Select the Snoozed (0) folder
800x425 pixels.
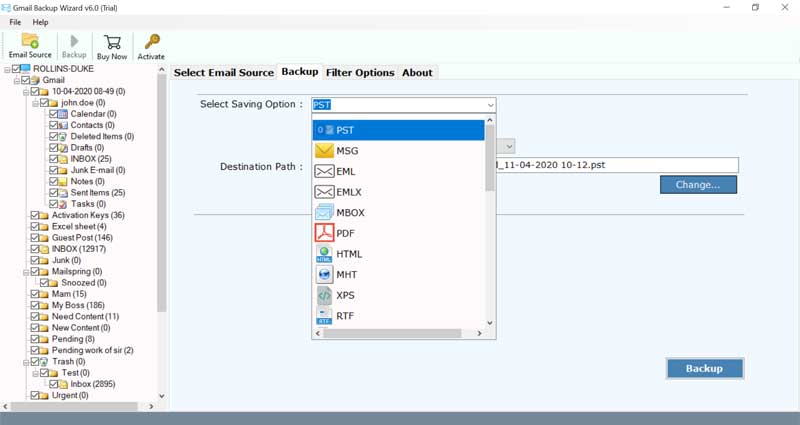click(x=84, y=283)
